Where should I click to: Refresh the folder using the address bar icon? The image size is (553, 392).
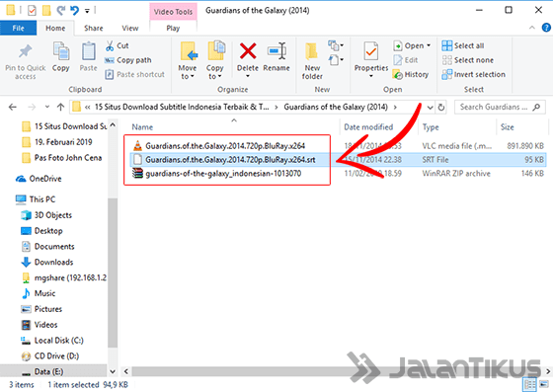(x=441, y=108)
